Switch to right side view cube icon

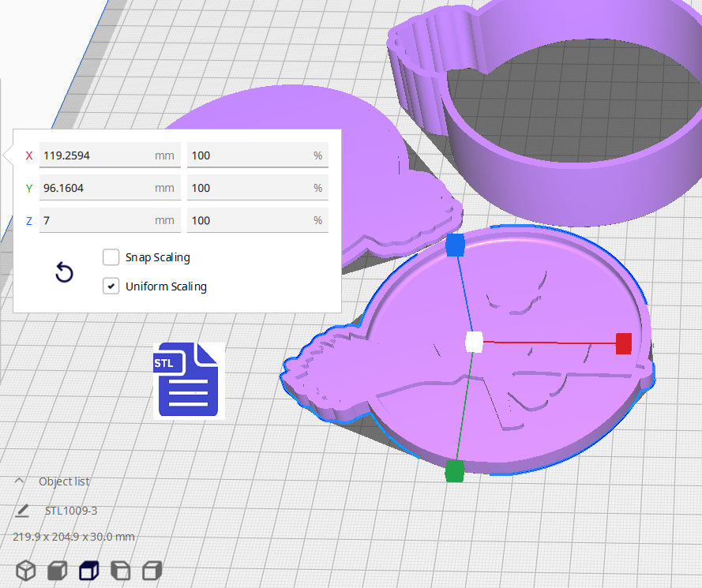click(152, 570)
